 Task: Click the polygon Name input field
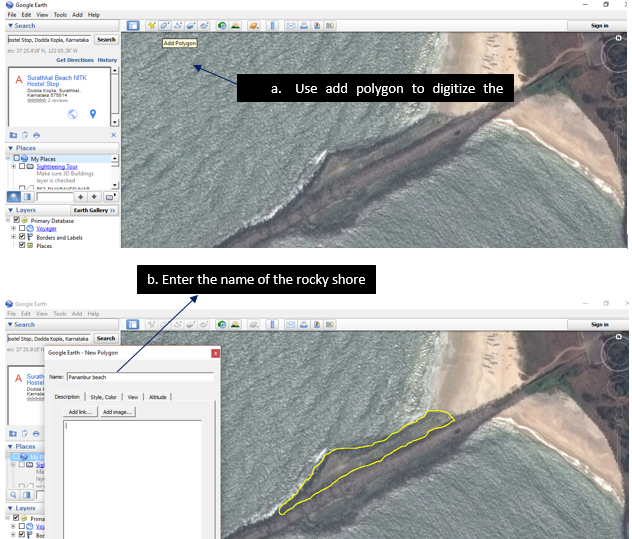click(x=139, y=377)
